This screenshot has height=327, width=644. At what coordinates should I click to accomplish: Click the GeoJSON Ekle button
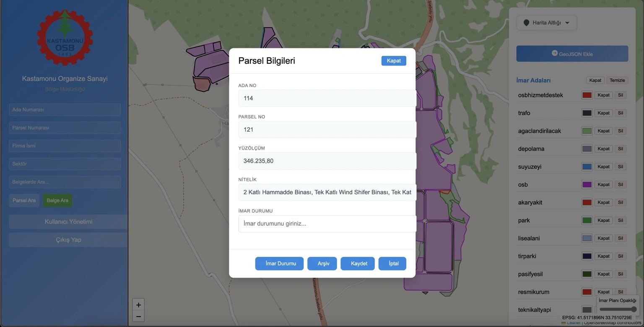tap(572, 54)
